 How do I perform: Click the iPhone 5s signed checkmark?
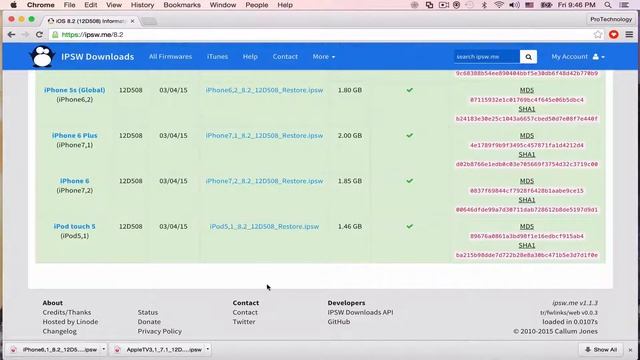[x=409, y=90]
